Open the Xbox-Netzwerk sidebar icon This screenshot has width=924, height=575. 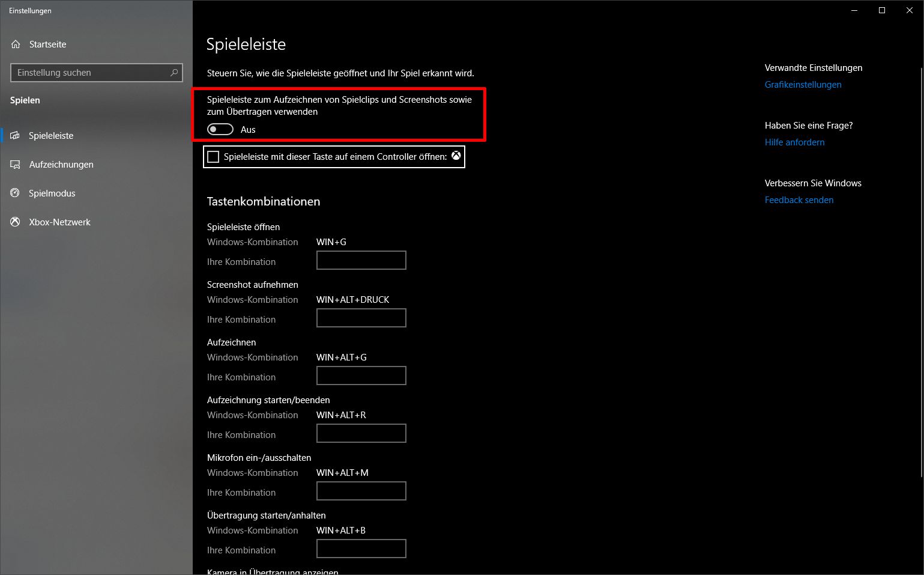tap(16, 222)
